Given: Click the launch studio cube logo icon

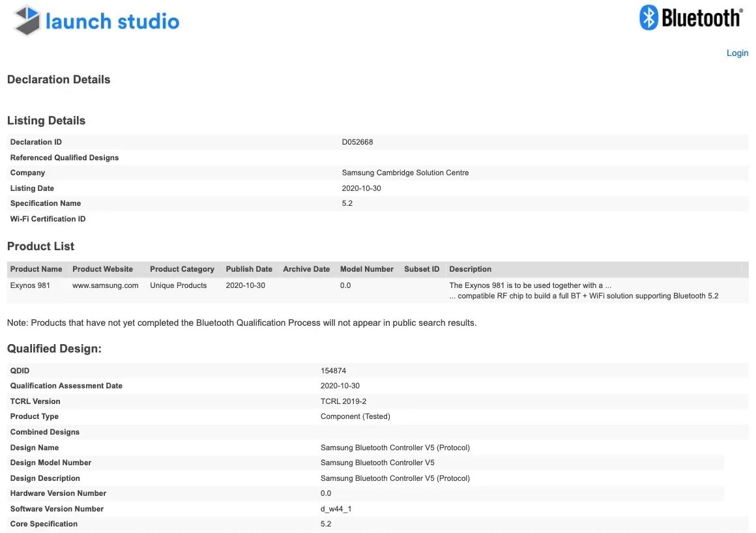Looking at the screenshot, I should coord(27,20).
